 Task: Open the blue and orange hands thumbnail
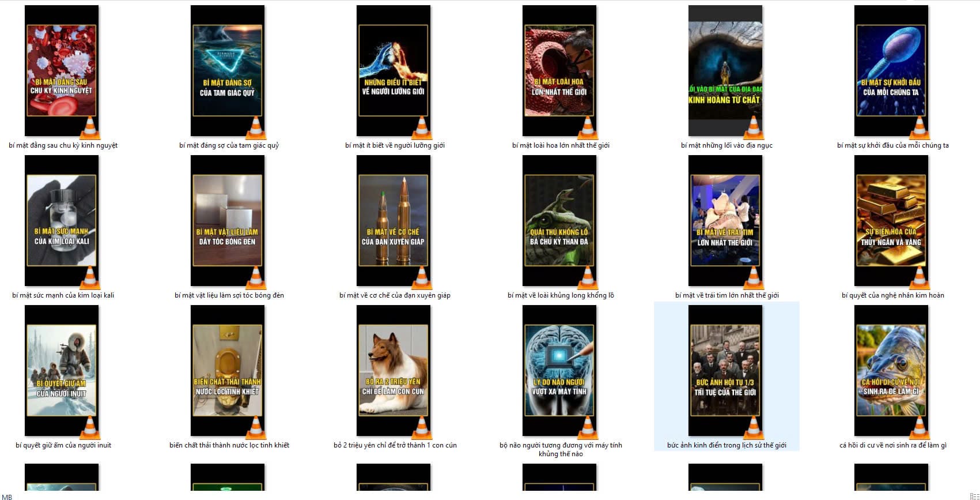click(x=393, y=71)
